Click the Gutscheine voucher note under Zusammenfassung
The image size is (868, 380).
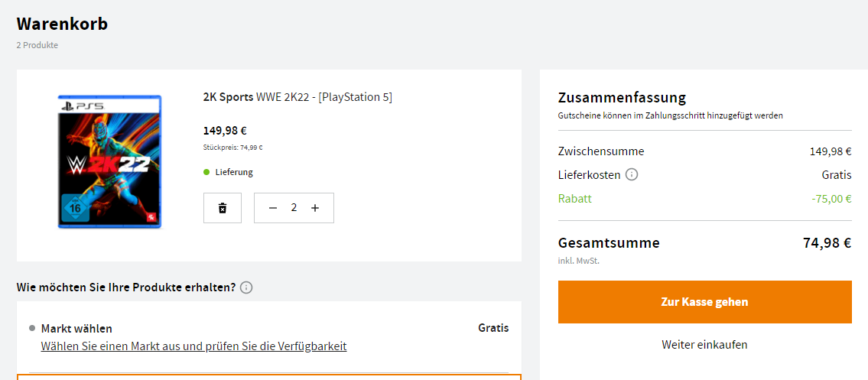[671, 115]
